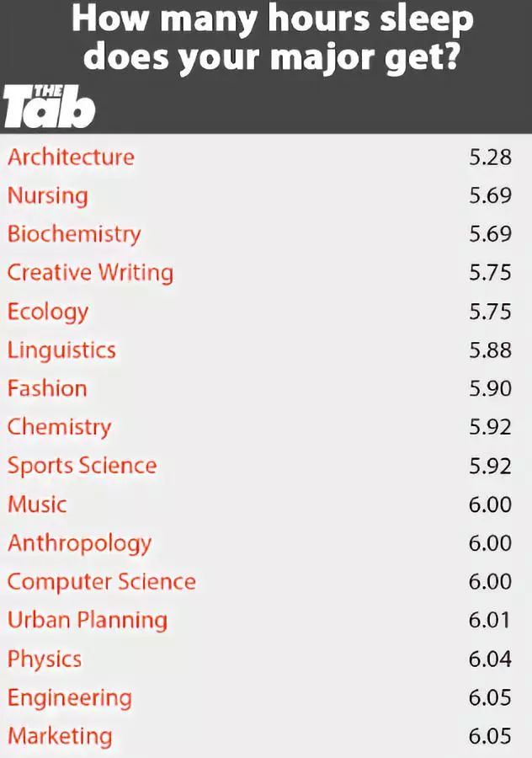Viewport: 532px width, 758px height.
Task: Click the 5.28 hours value for Architecture
Action: 490,157
